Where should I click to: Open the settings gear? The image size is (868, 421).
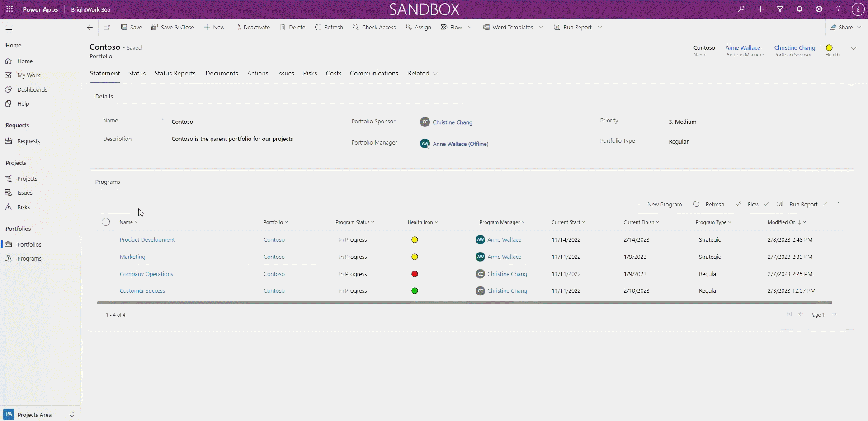pos(819,9)
